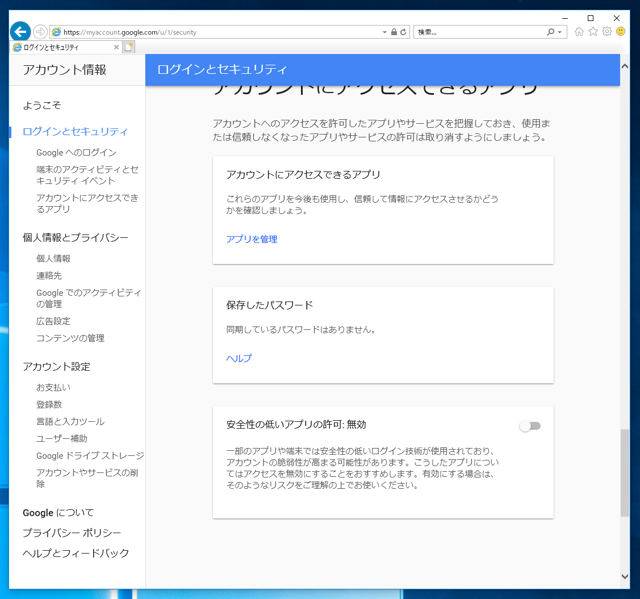
Task: Click the ヘルプ link under saved passwords
Action: [x=239, y=358]
